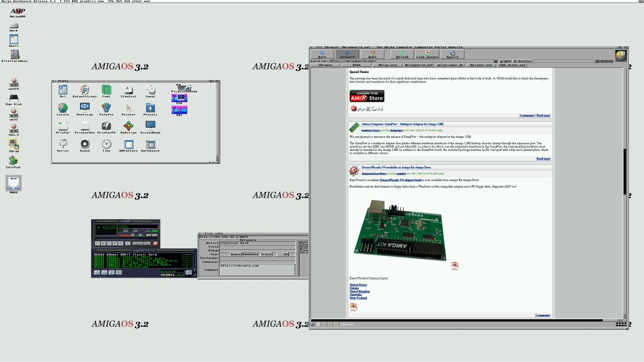Open the AHI icon in Prefs window
The height and width of the screenshot is (362, 644).
click(179, 110)
